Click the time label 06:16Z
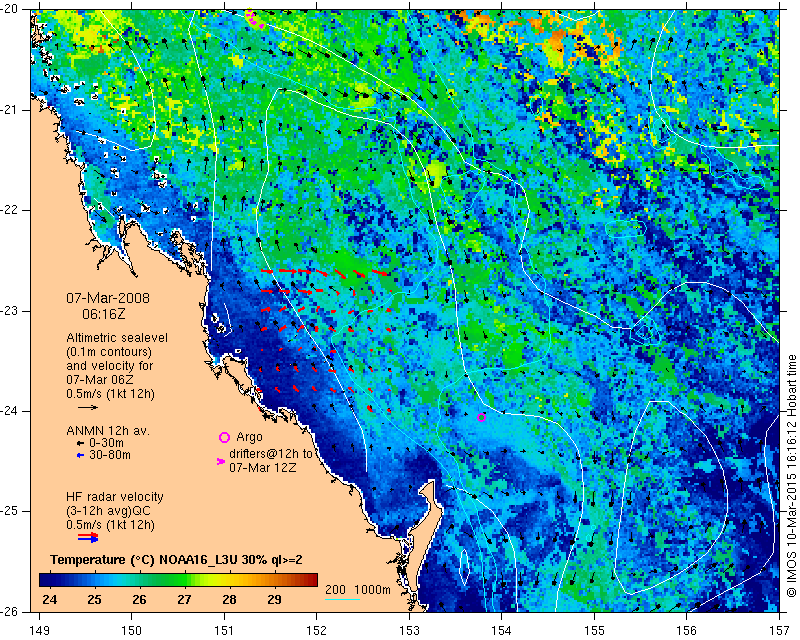Screen dimensions: 800x640 [104, 314]
